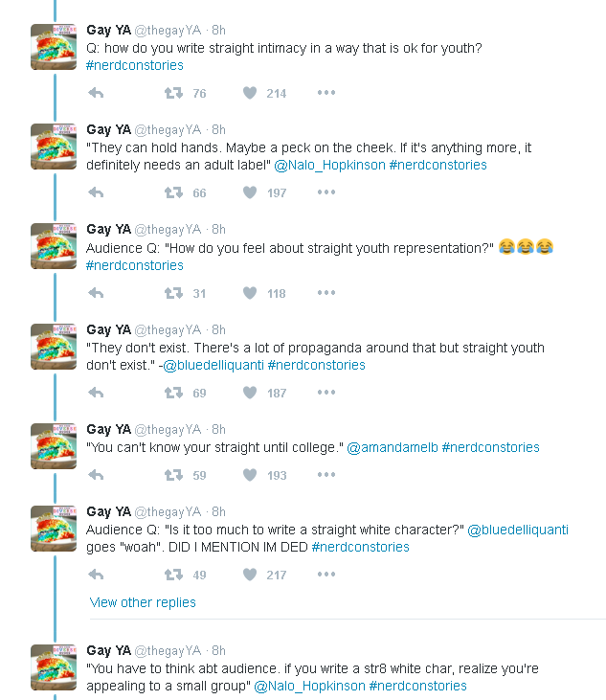Viewport: 606px width, 700px height.
Task: Click View other replies link
Action: pyautogui.click(x=143, y=602)
